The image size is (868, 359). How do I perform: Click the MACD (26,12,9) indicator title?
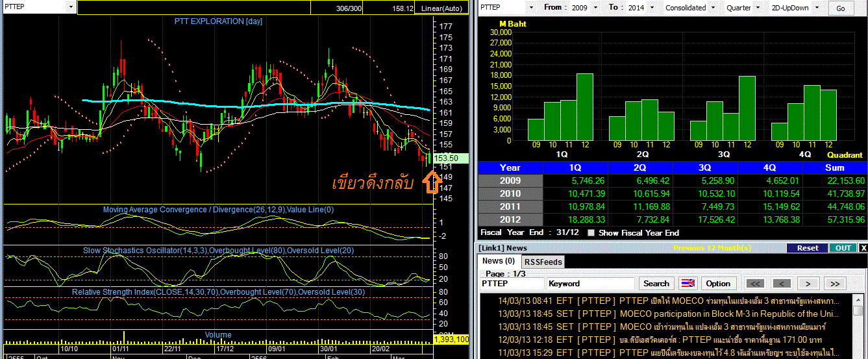pos(218,210)
